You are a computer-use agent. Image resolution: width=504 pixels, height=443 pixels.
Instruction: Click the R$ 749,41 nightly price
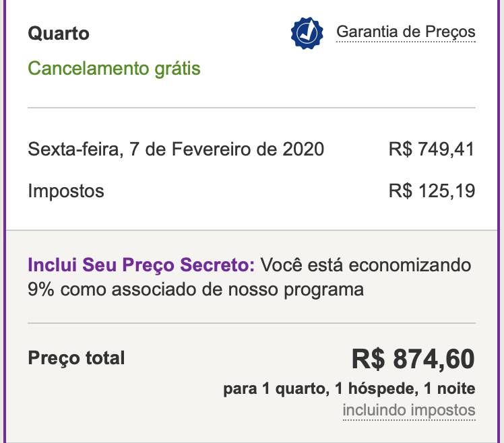(x=432, y=149)
